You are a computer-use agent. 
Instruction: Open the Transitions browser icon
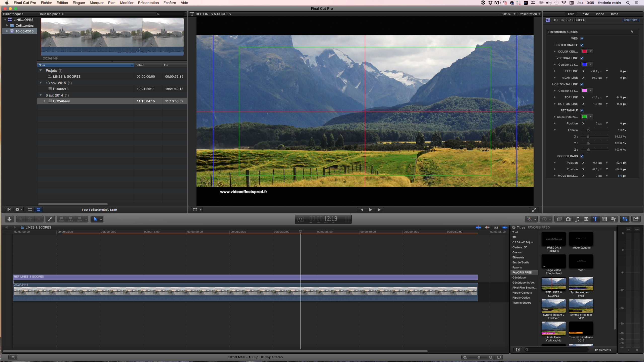[x=586, y=219]
